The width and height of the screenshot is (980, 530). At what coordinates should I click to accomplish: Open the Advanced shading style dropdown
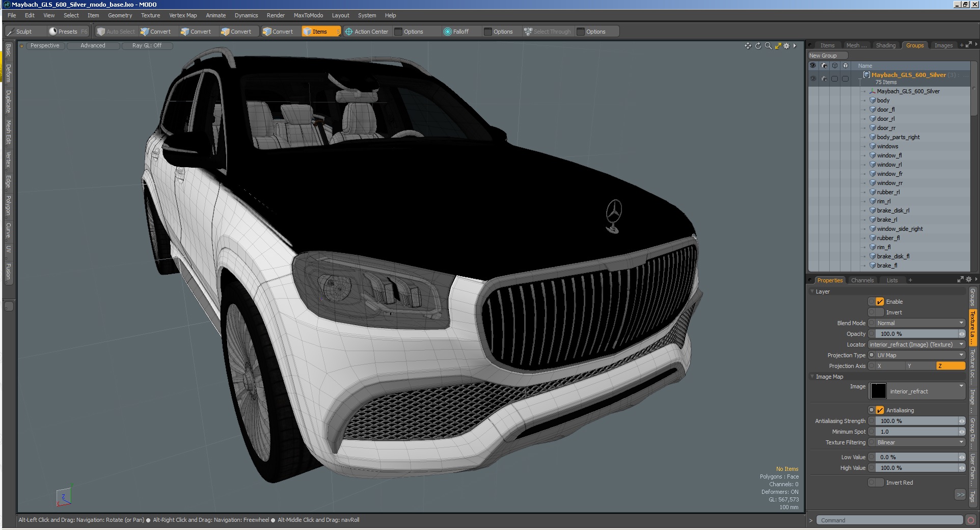[93, 45]
